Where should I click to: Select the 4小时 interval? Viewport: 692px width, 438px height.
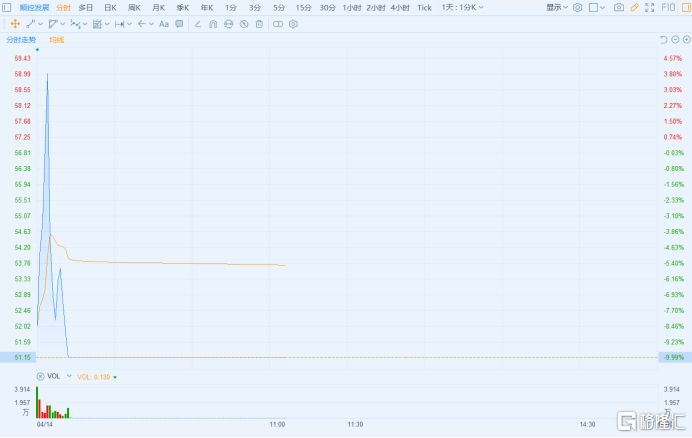pyautogui.click(x=400, y=8)
